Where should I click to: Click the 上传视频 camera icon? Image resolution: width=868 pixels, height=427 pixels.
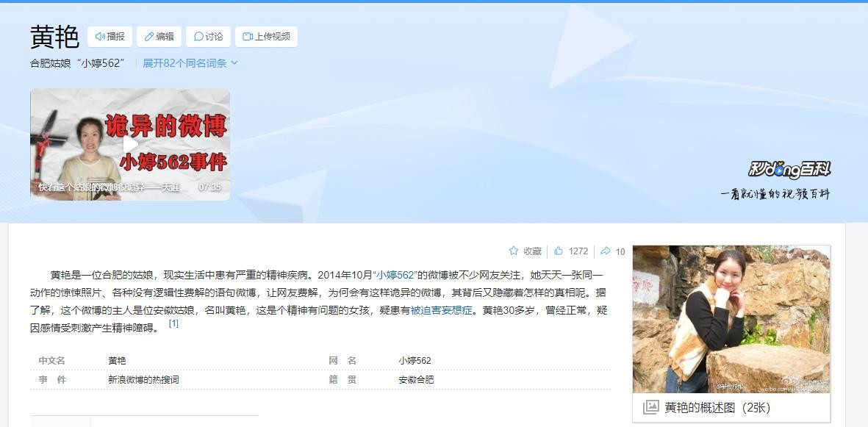[x=248, y=37]
